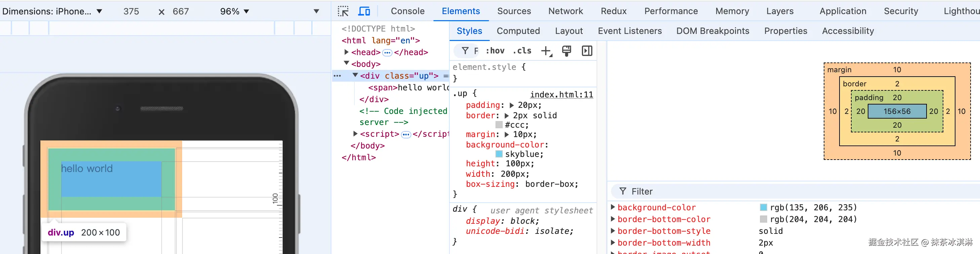
Task: Select the span hello world node
Action: (409, 87)
